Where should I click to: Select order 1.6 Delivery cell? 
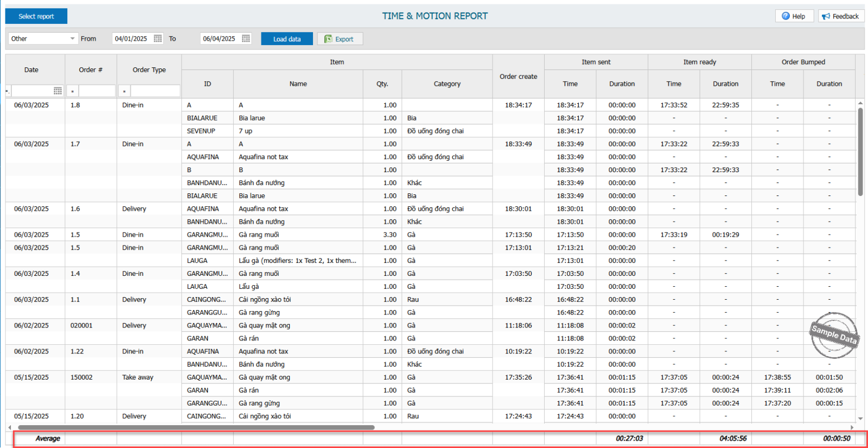[149, 209]
